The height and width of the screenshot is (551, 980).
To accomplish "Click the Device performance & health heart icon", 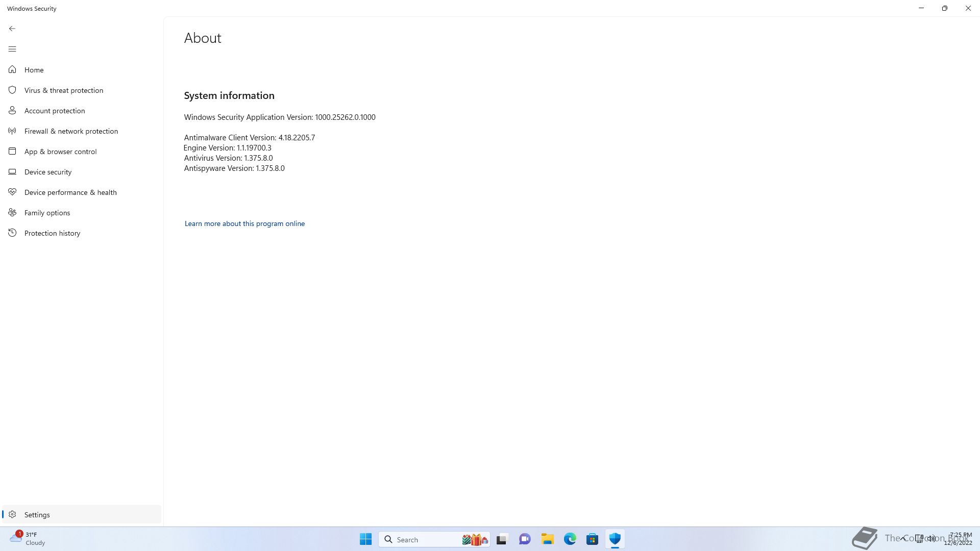I will coord(12,192).
